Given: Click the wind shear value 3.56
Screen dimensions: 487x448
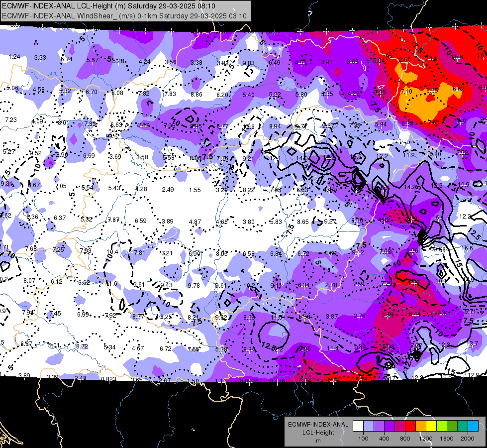Looking at the screenshot, I should click(171, 62).
